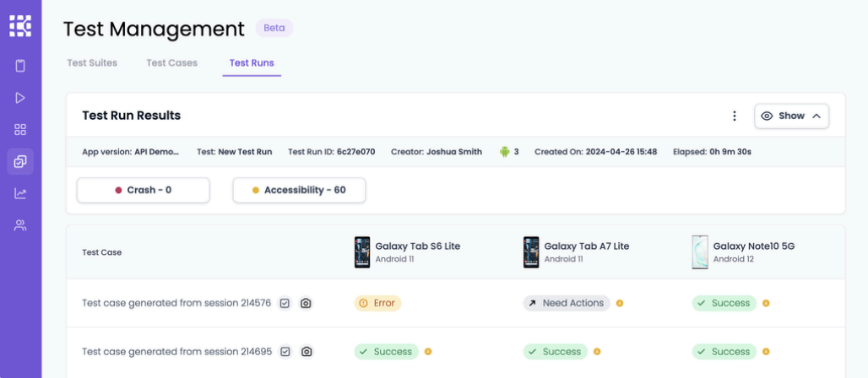This screenshot has height=378, width=868.
Task: Click the Galaxy Tab S6 Lite device thumbnail
Action: pyautogui.click(x=362, y=252)
